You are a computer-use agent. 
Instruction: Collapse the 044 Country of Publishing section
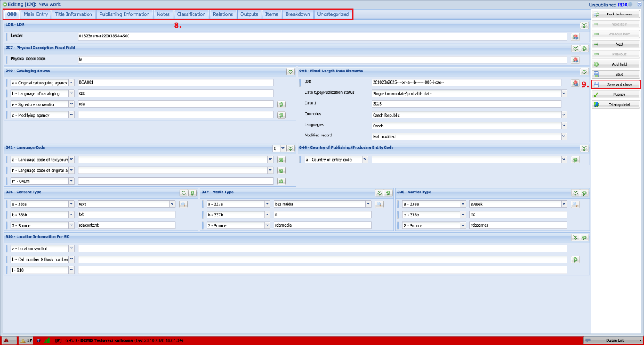point(584,148)
